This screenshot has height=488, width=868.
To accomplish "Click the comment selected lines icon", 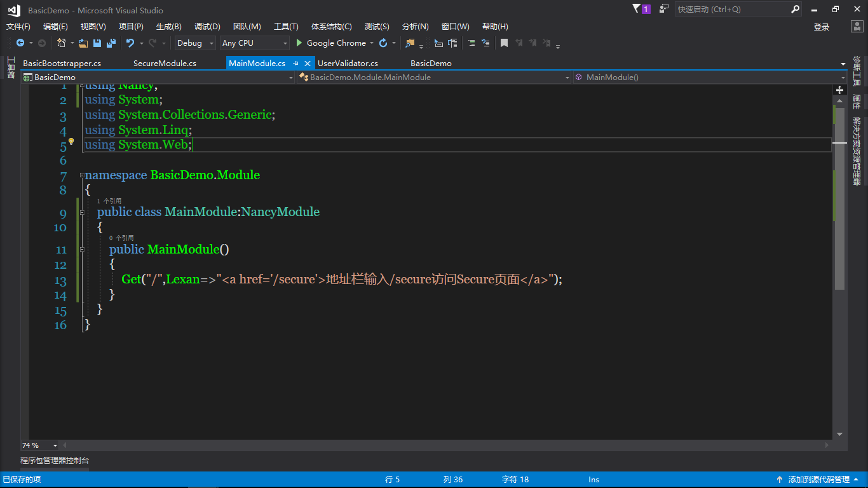I will [x=471, y=43].
